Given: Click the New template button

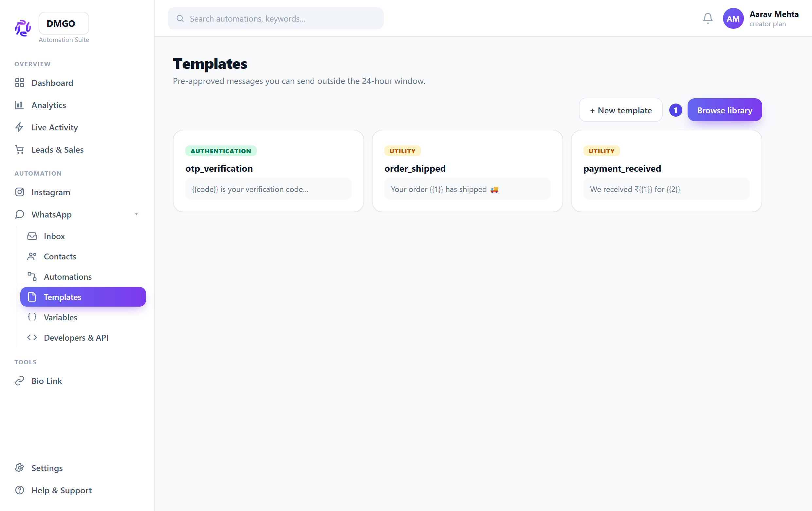Looking at the screenshot, I should pos(620,110).
